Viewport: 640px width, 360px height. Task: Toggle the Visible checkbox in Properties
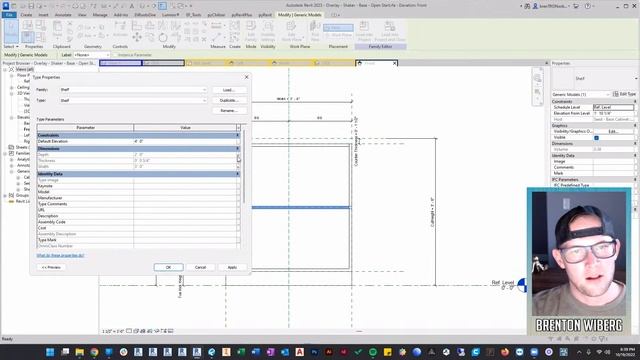pos(596,138)
